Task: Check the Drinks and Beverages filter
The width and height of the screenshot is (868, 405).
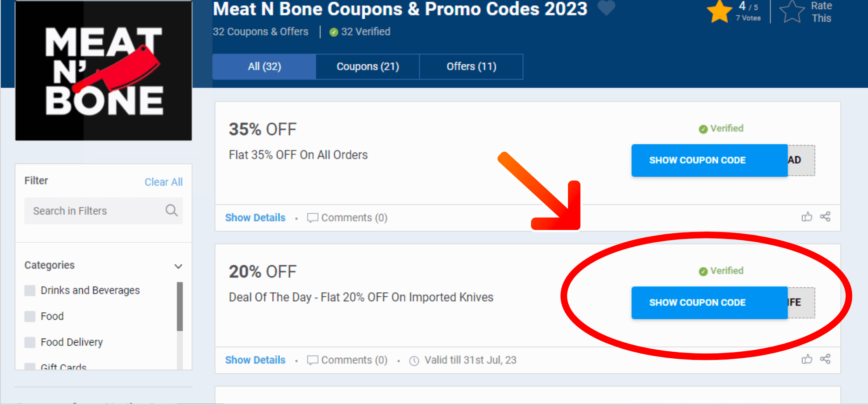Action: (30, 291)
